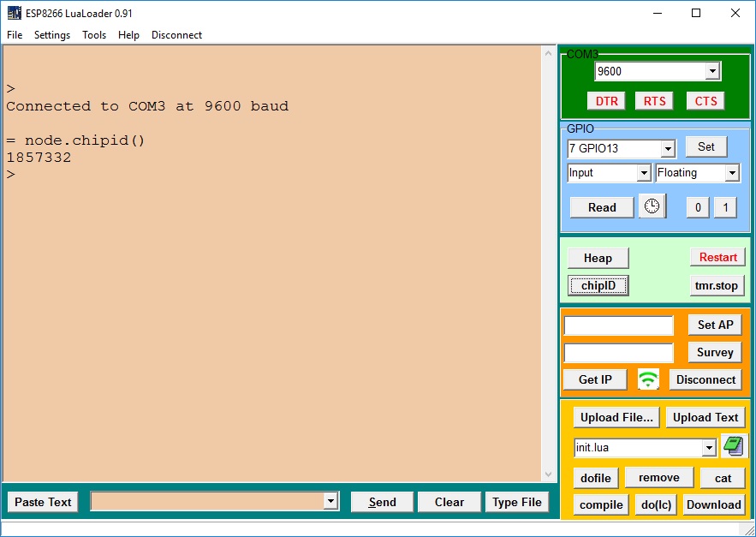Click terminal scrollbar up arrow
756x537 pixels.
[548, 53]
